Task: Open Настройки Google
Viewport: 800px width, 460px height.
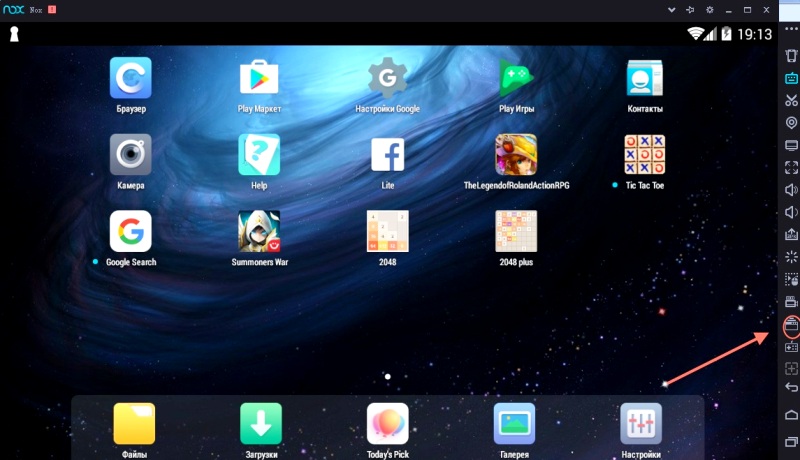Action: coord(387,78)
